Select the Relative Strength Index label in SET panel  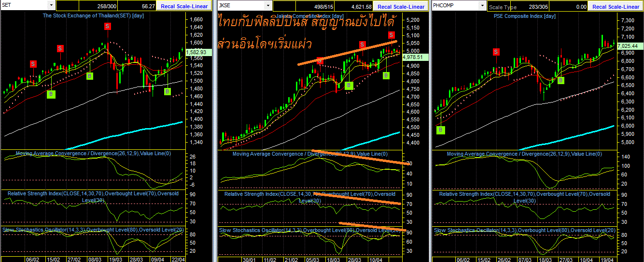(93, 196)
